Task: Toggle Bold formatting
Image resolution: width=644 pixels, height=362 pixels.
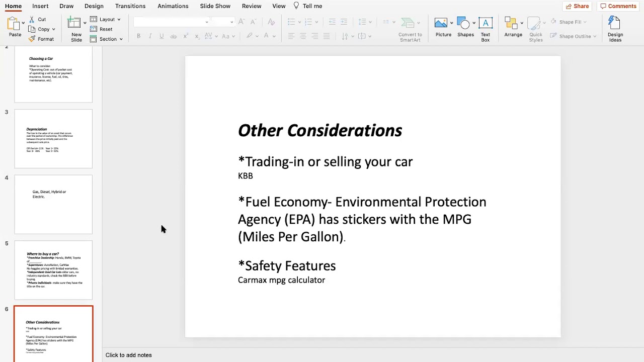Action: click(138, 36)
